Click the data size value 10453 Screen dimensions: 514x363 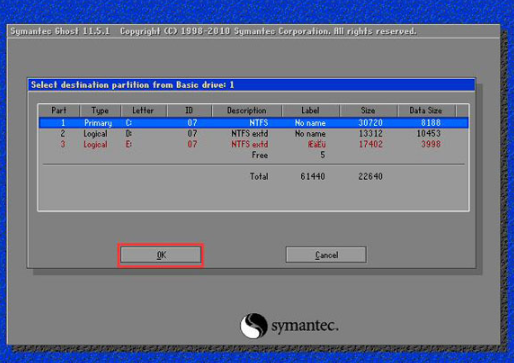(x=429, y=134)
